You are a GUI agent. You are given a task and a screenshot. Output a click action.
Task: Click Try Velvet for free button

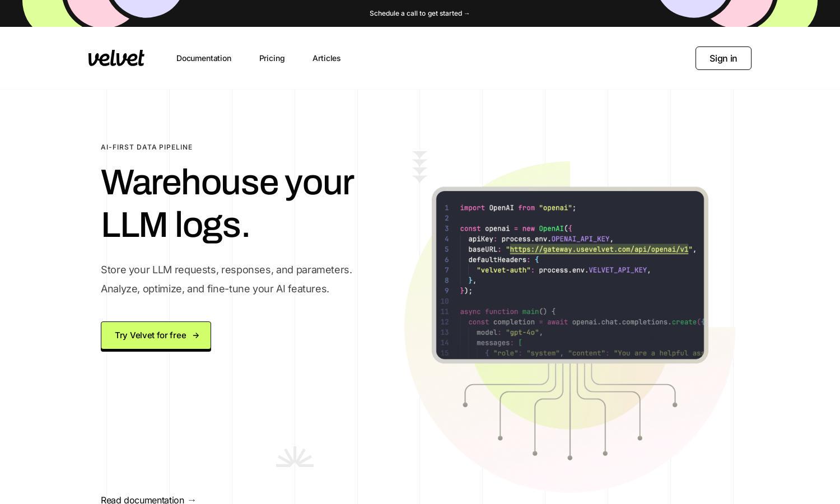coord(156,335)
